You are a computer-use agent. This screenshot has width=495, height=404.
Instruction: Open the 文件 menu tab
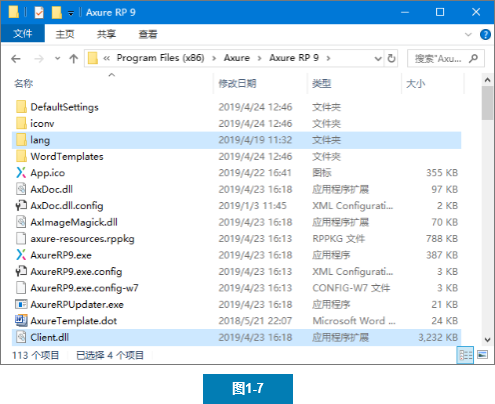[x=23, y=34]
